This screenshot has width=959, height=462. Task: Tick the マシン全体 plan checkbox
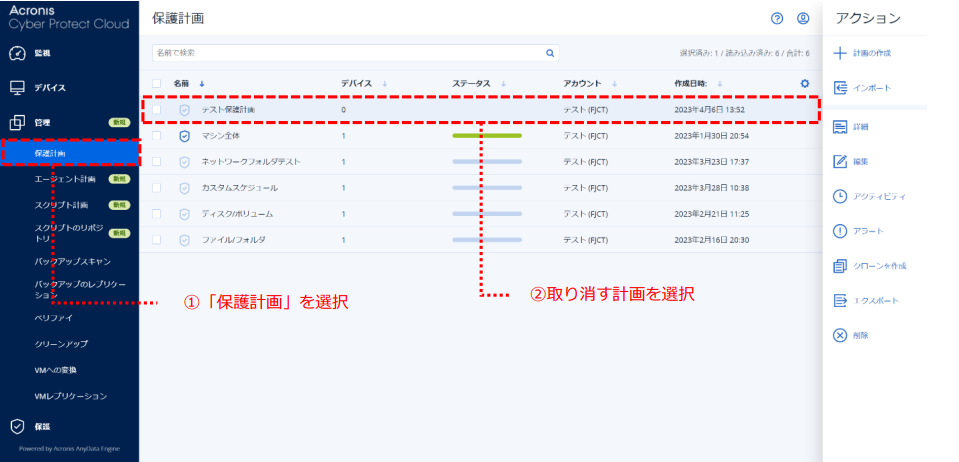pos(157,135)
